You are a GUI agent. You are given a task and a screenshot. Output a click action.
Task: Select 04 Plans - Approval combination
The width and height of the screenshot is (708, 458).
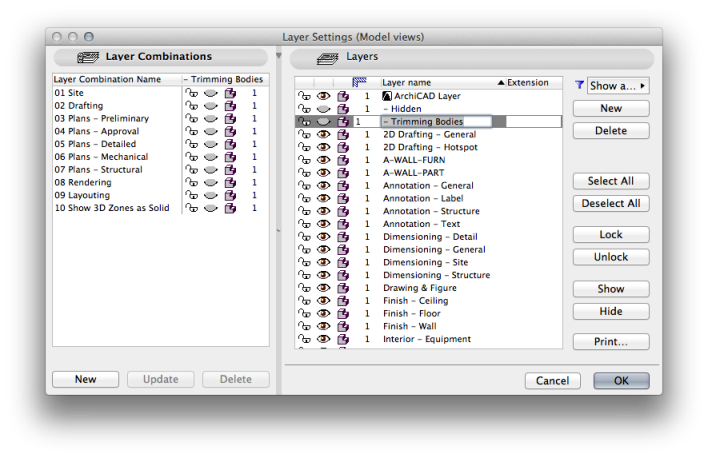pyautogui.click(x=97, y=131)
